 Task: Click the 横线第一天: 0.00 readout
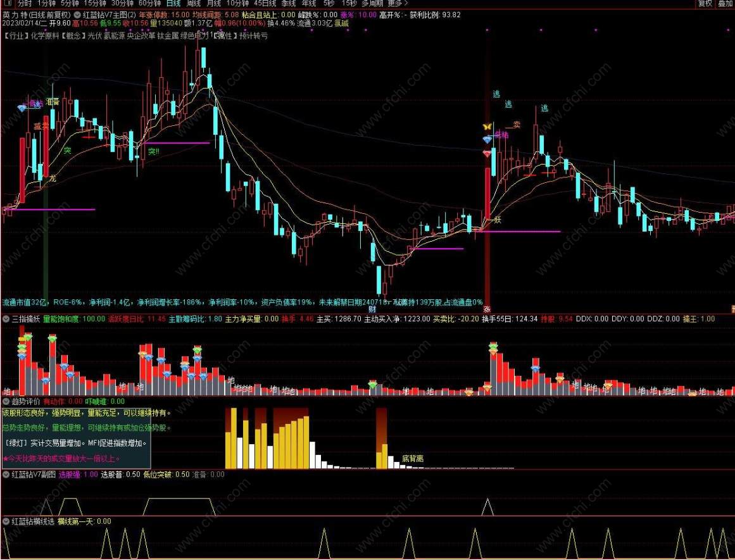84,521
